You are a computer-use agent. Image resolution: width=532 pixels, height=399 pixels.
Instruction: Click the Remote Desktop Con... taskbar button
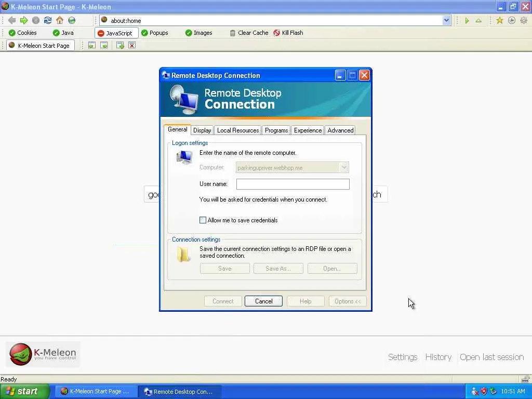pos(180,392)
